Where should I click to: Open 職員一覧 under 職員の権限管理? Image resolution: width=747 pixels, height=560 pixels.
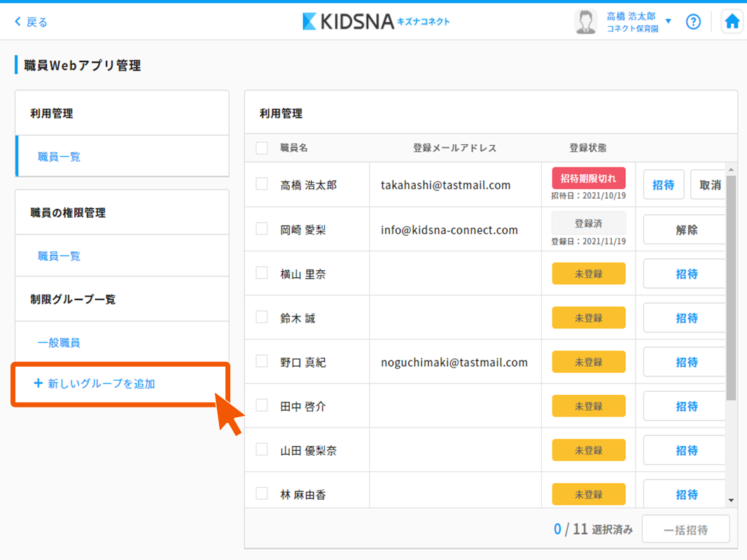(x=60, y=256)
